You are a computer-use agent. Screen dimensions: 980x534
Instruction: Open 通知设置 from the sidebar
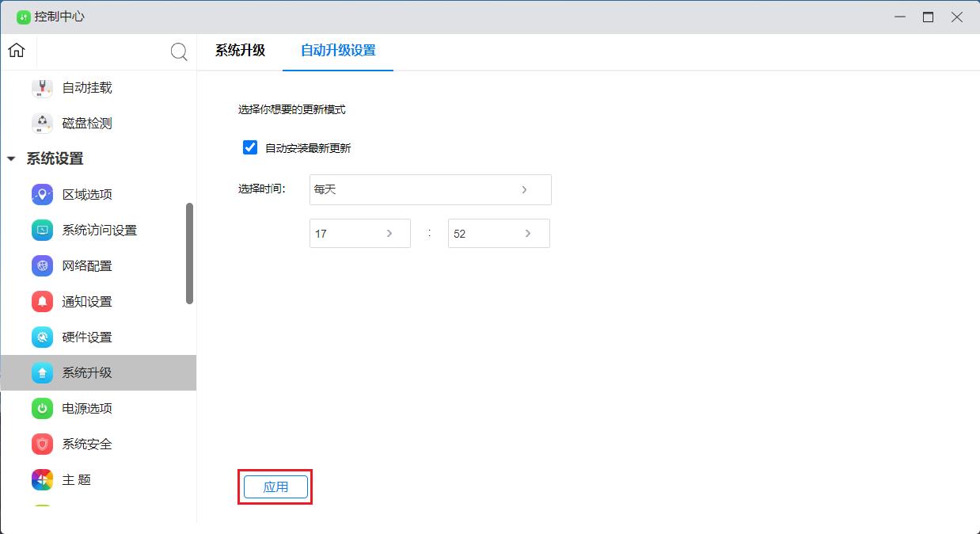tap(41, 301)
